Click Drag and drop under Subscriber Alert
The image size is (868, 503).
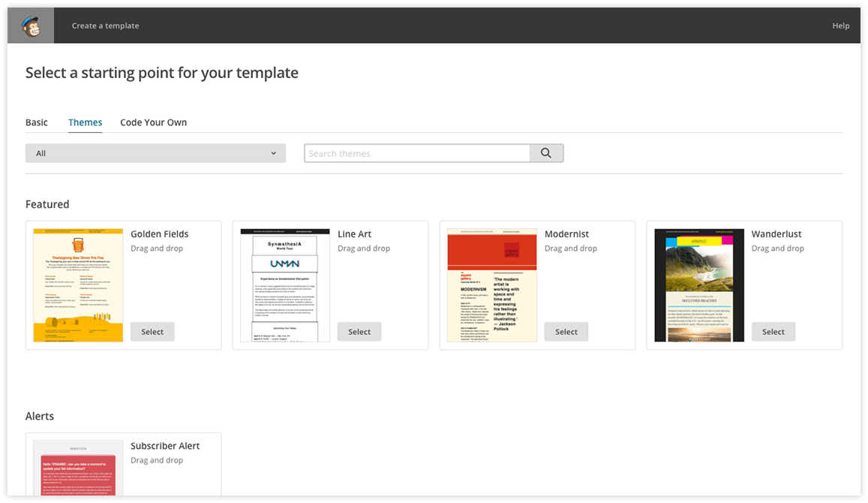click(157, 460)
